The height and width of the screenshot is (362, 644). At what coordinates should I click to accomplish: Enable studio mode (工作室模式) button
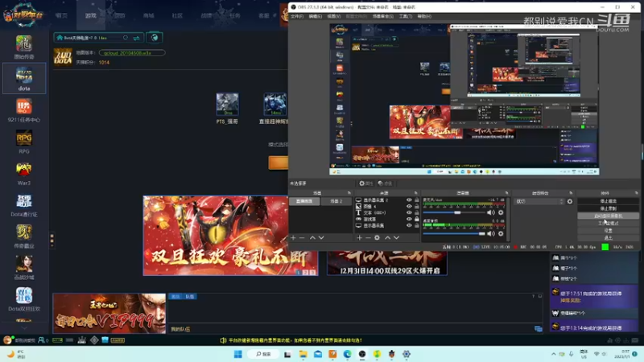click(x=609, y=224)
